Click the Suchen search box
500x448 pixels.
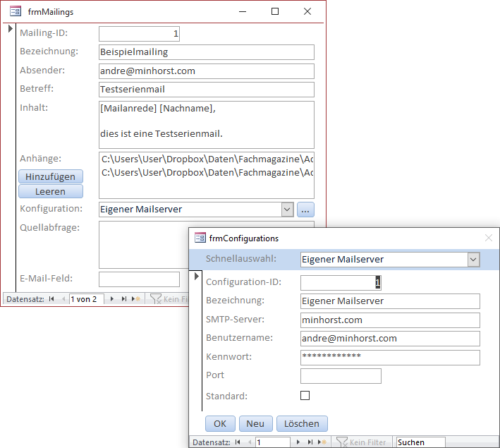click(420, 442)
